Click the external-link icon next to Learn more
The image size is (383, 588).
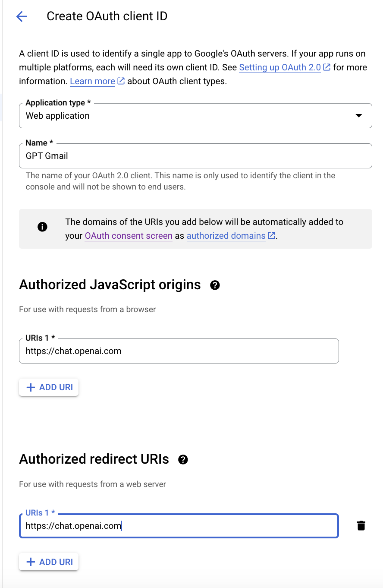point(121,81)
